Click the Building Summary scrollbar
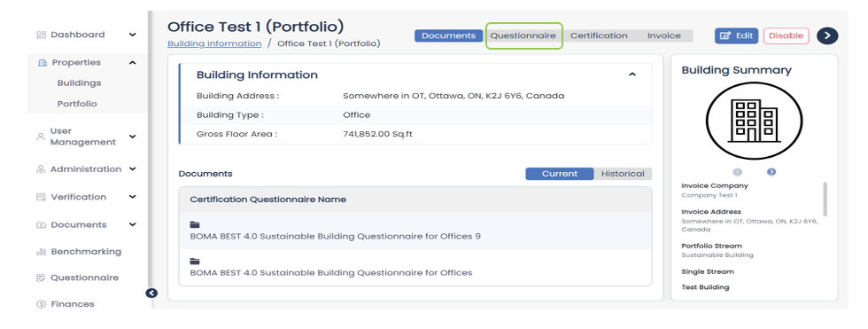The image size is (868, 329). 825,200
